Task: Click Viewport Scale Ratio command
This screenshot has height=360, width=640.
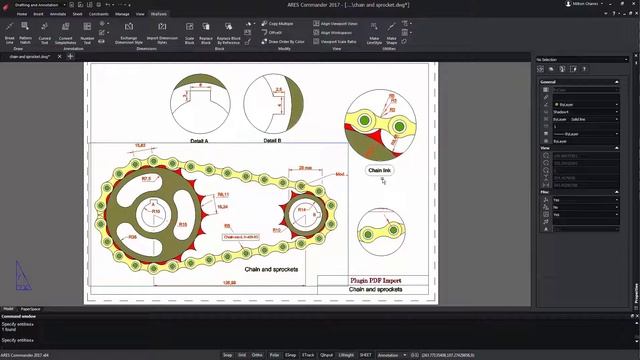Action: (335, 42)
